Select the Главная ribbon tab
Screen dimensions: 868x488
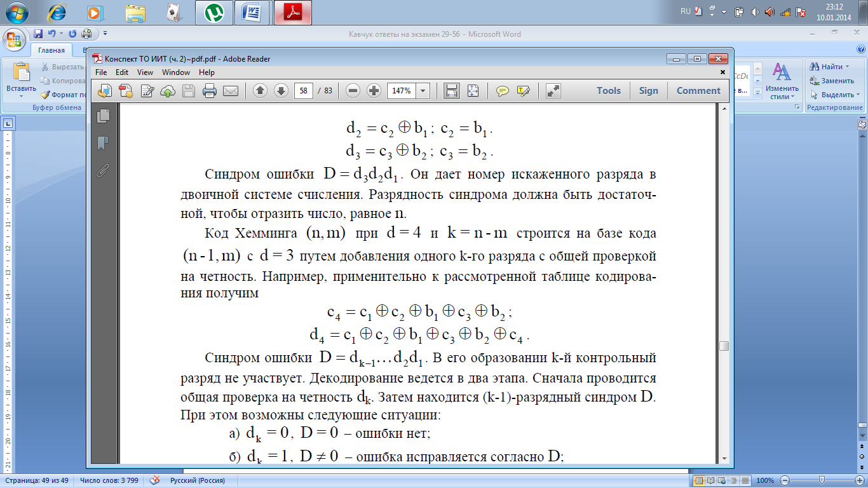pyautogui.click(x=51, y=50)
